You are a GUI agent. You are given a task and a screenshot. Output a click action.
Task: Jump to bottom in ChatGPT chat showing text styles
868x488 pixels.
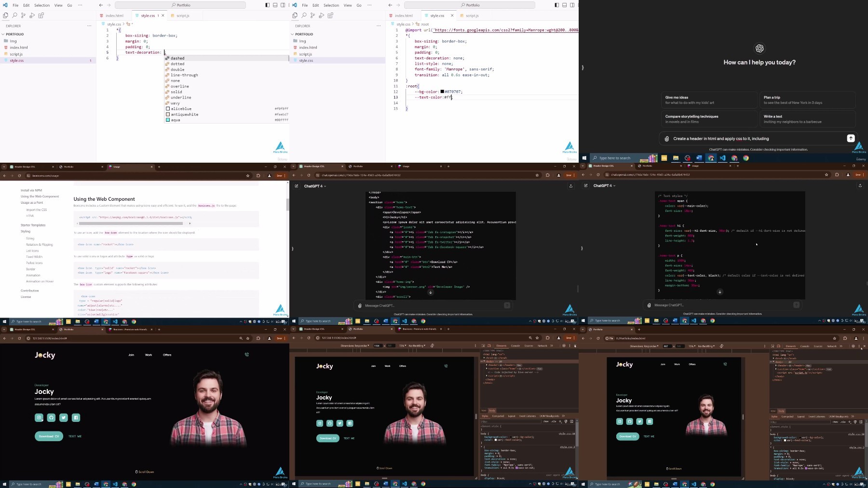[720, 292]
